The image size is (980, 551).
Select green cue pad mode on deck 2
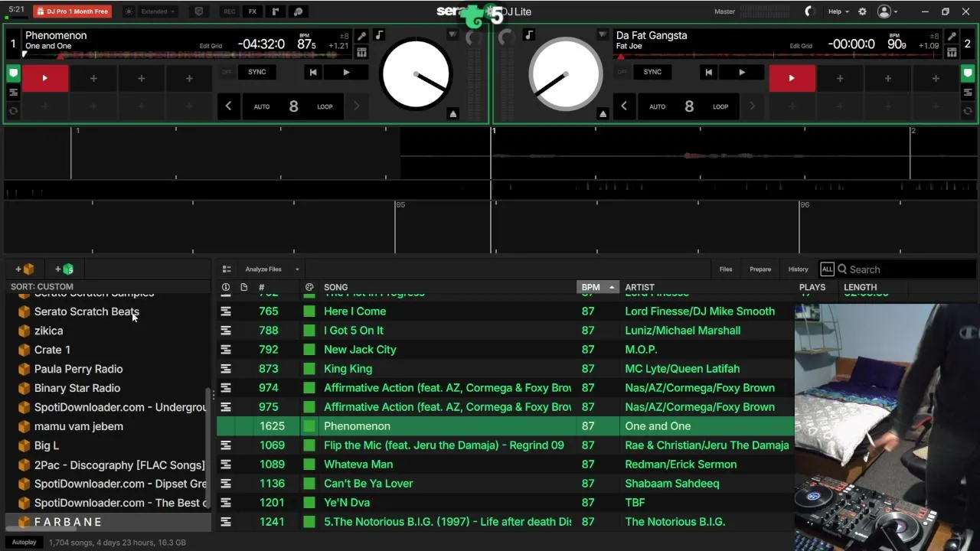(x=968, y=74)
